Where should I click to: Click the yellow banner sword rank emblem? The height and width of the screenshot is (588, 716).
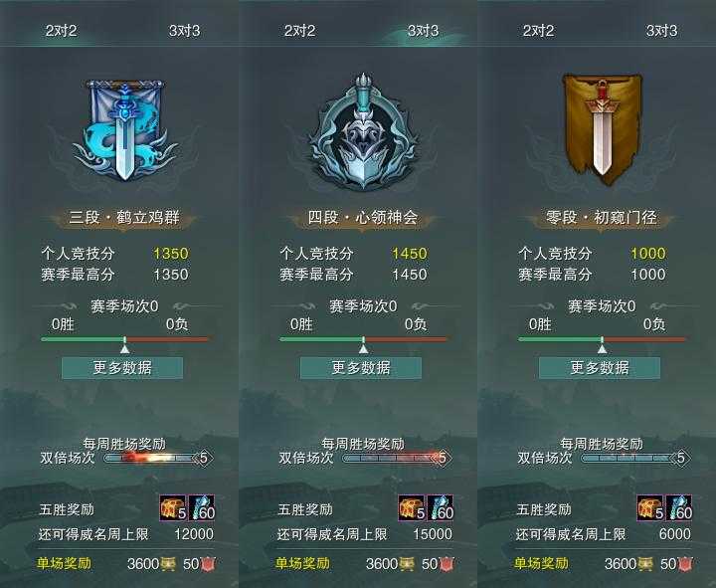coord(602,128)
